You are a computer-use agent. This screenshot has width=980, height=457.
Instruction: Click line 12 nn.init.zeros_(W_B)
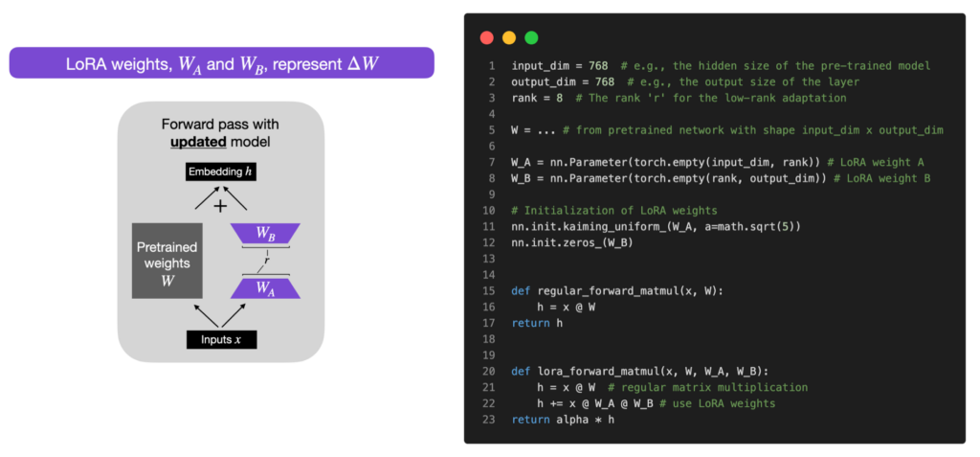[572, 242]
